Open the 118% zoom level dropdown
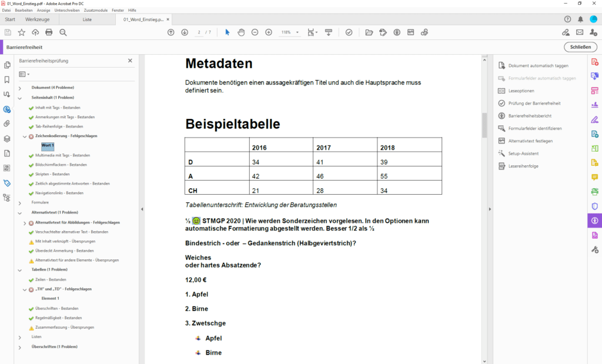Viewport: 602px width, 364px height. pos(297,33)
